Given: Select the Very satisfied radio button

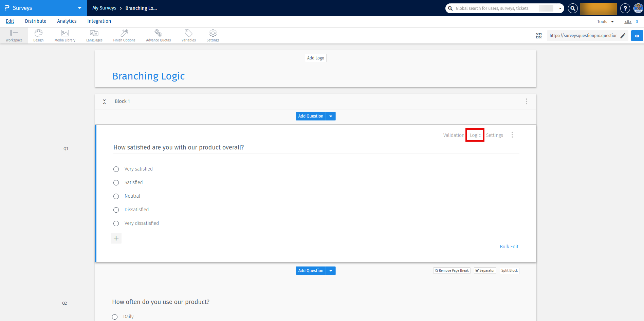Looking at the screenshot, I should click(116, 169).
